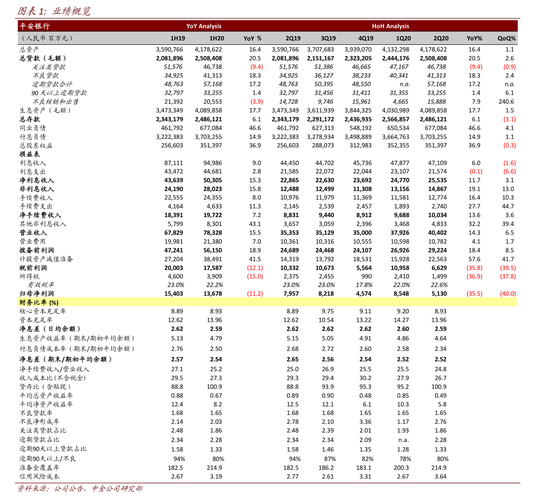The width and height of the screenshot is (535, 500).
Task: Click the red net profit YoY value '(11.2)'
Action: [x=255, y=294]
